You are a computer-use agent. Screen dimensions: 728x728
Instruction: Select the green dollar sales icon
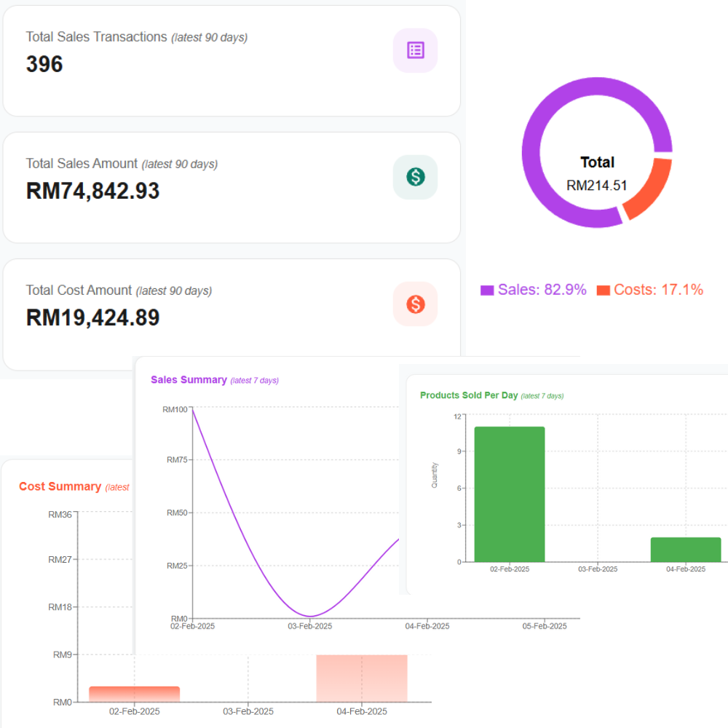[415, 177]
